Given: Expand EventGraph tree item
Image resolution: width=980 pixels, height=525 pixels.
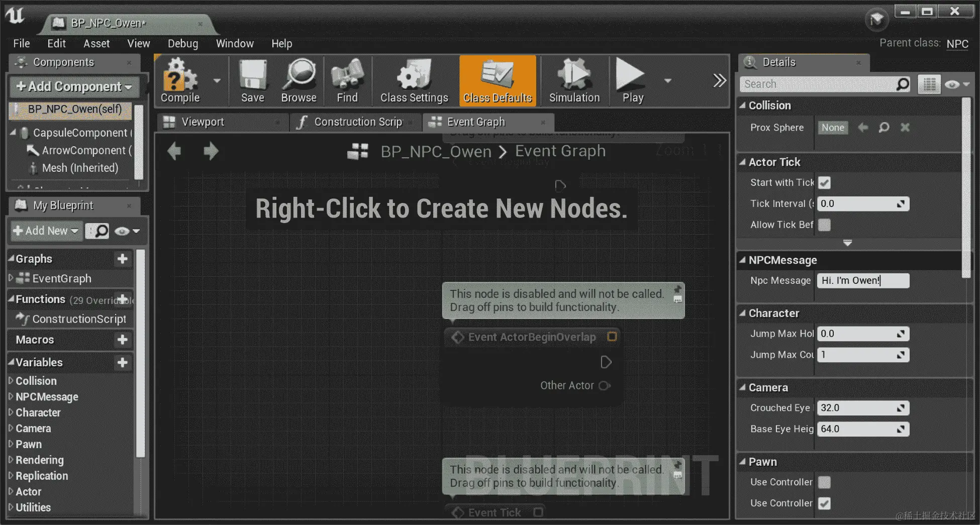Looking at the screenshot, I should pos(11,278).
